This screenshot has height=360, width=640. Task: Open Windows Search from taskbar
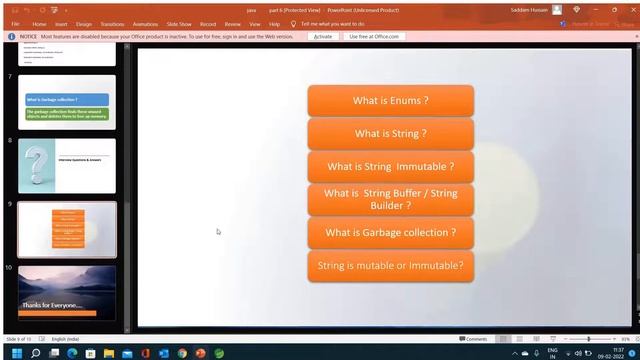pos(36,353)
